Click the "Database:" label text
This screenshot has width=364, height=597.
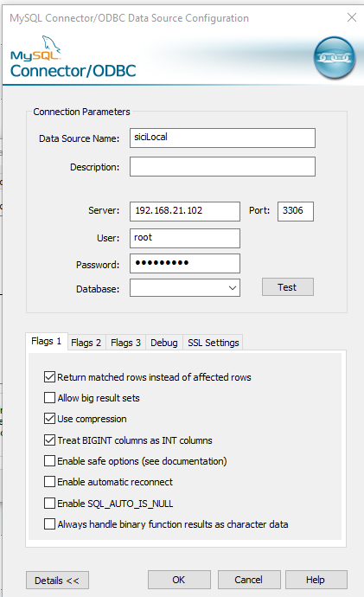point(98,289)
